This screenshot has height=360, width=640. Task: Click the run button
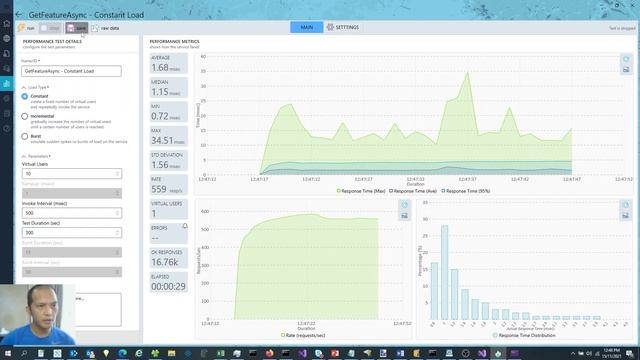[27, 28]
